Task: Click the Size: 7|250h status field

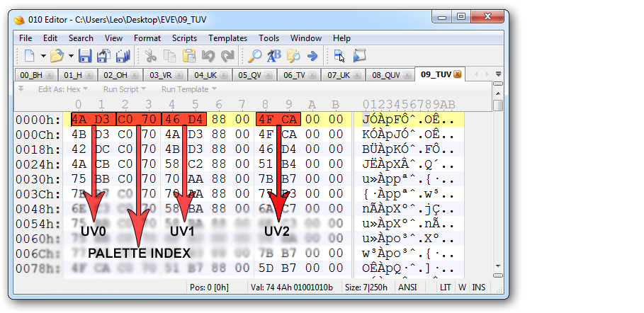Action: click(x=366, y=287)
